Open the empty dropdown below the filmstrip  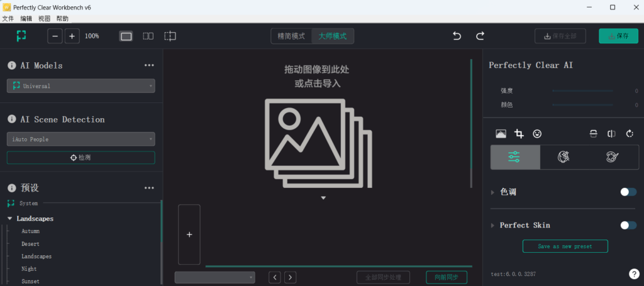pyautogui.click(x=215, y=278)
